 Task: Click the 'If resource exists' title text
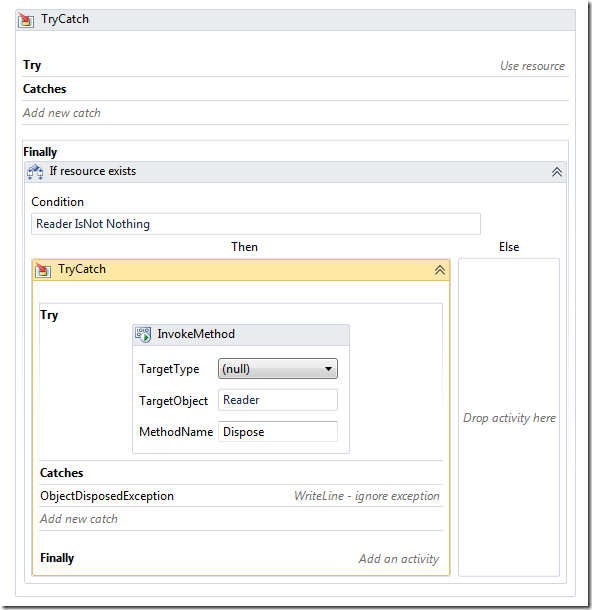pyautogui.click(x=93, y=171)
